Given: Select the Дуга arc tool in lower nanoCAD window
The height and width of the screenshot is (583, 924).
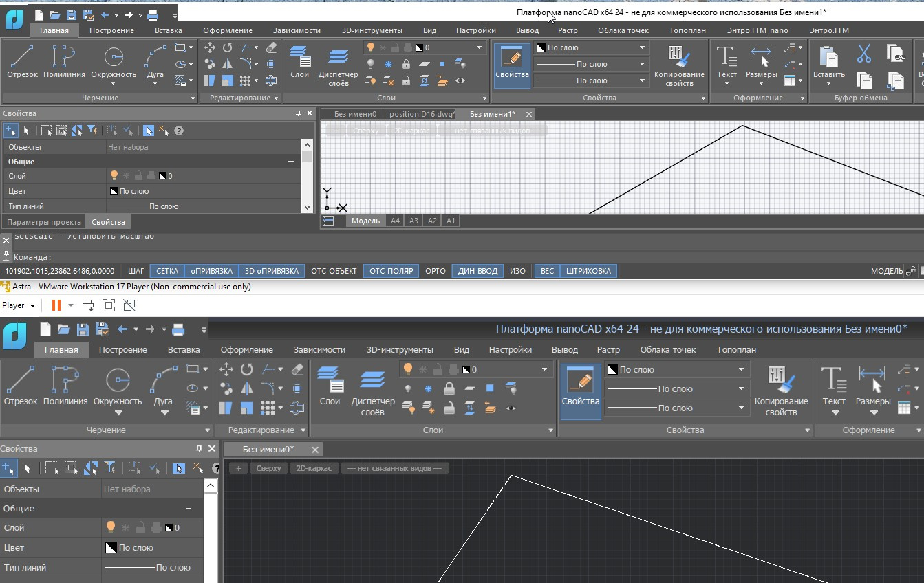Looking at the screenshot, I should point(163,388).
